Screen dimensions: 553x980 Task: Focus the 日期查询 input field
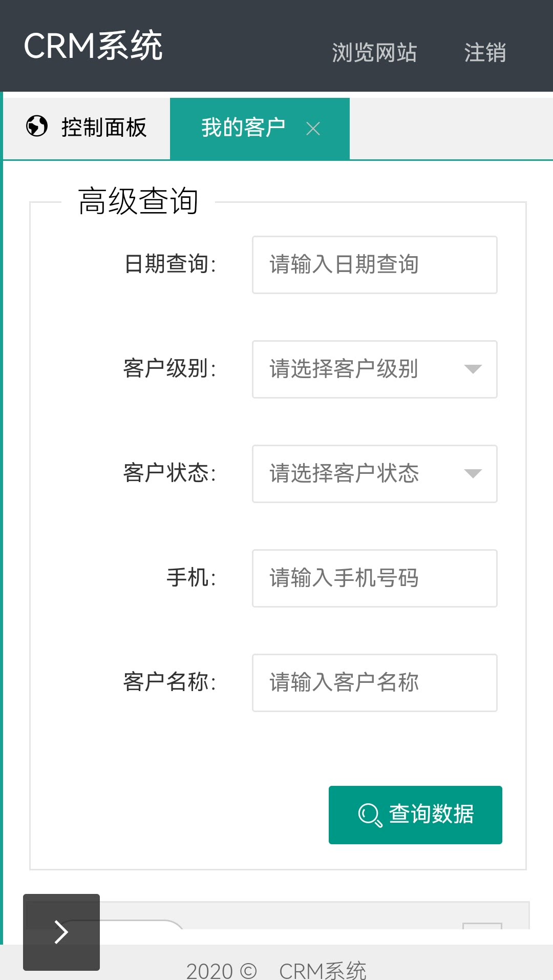(x=374, y=265)
